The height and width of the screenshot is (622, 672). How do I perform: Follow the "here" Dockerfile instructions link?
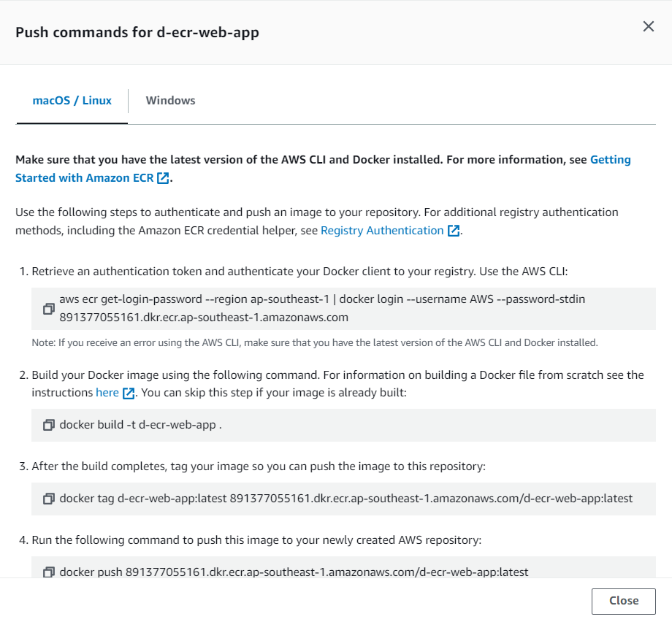(107, 393)
